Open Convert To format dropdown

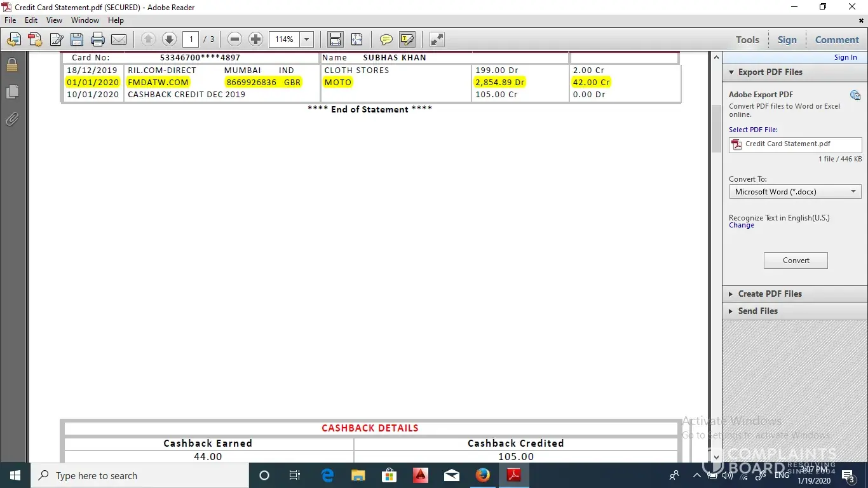pos(795,192)
